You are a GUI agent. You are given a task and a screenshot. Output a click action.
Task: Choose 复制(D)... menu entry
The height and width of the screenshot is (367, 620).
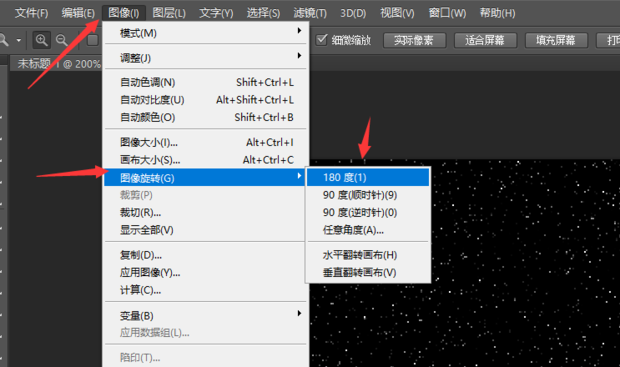coord(205,255)
